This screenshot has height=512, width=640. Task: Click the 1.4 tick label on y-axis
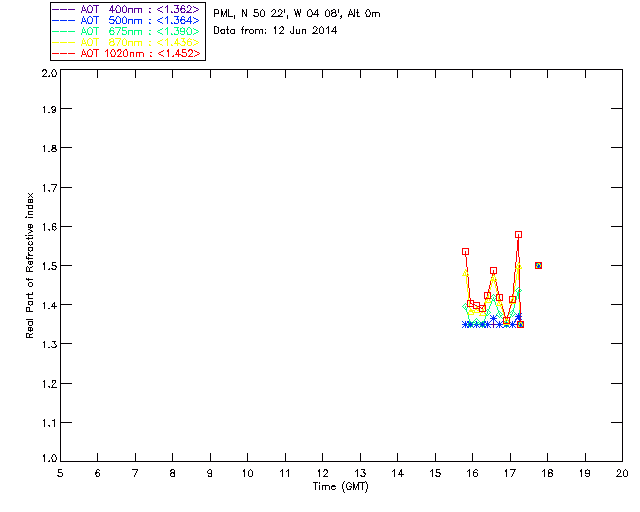[x=49, y=305]
